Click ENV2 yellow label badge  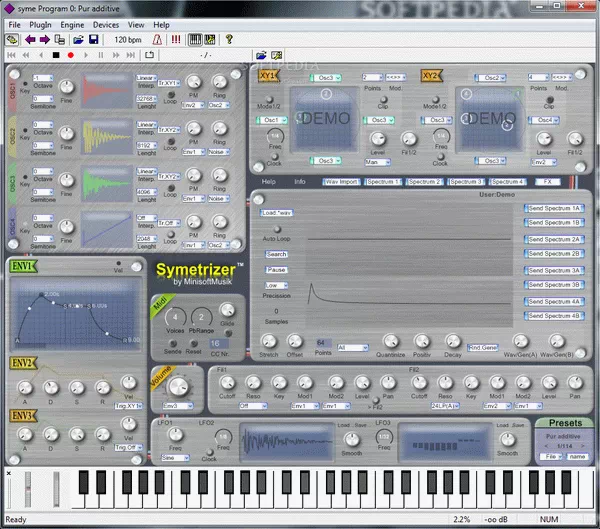[23, 362]
